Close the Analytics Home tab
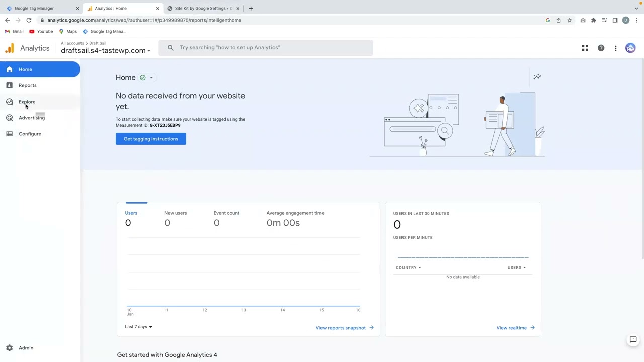 [x=157, y=9]
